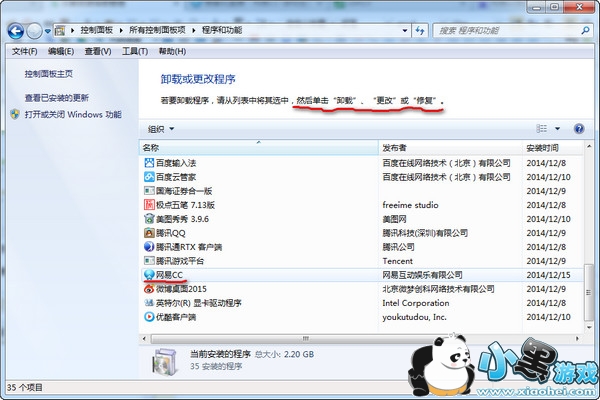
Task: Select the 微博桌面2015 program name
Action: (x=181, y=289)
